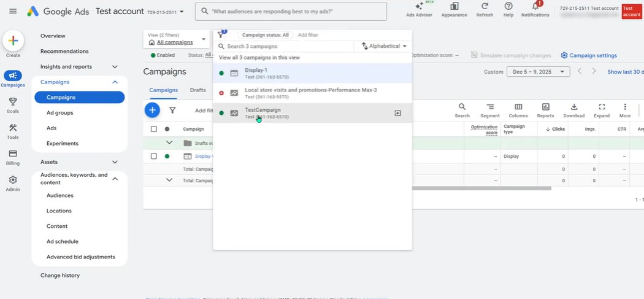This screenshot has height=299, width=644.
Task: Click the Enabled status chip
Action: pos(163,55)
